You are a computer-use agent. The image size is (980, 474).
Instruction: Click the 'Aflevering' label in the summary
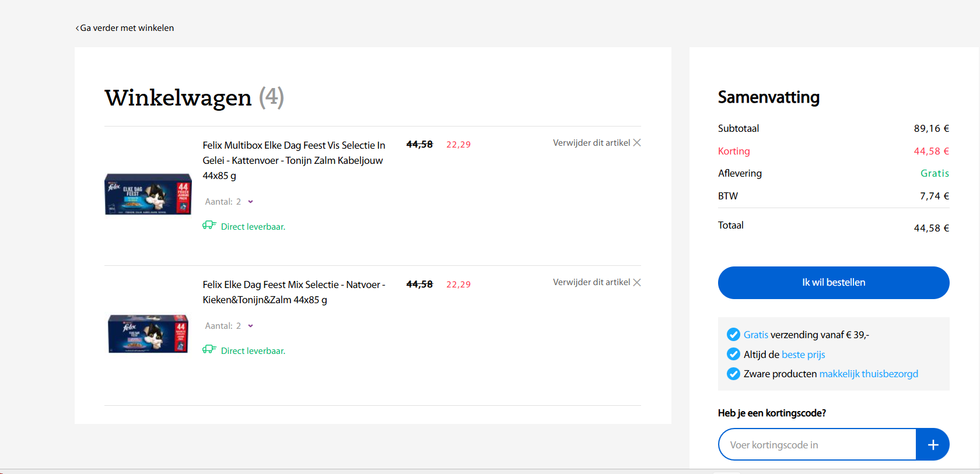click(740, 173)
